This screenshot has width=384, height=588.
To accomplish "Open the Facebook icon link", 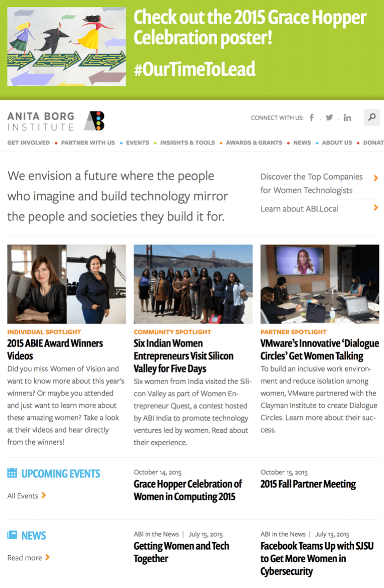I will click(x=312, y=117).
